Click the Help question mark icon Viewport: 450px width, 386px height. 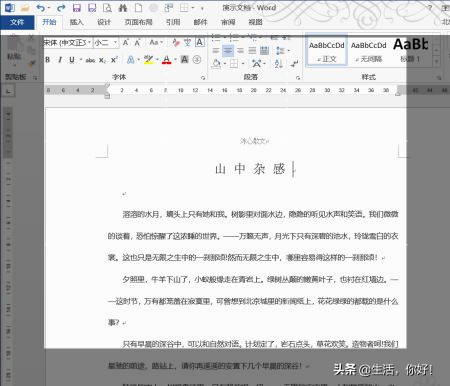(430, 8)
